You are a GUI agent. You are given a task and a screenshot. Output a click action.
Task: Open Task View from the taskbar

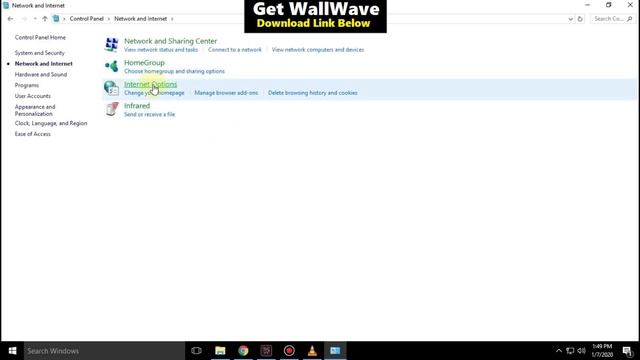(x=196, y=351)
